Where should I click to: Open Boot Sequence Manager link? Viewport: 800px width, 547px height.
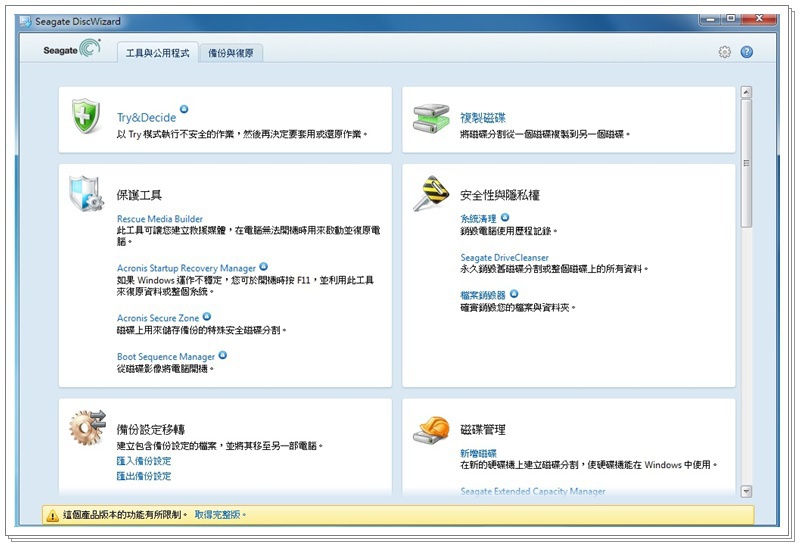[x=166, y=356]
